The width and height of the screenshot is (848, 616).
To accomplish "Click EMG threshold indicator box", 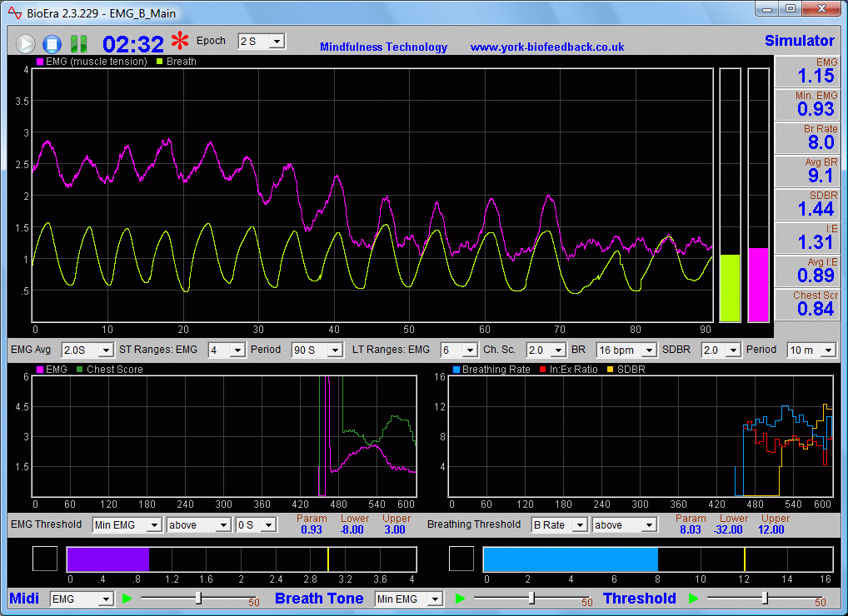I will [45, 559].
